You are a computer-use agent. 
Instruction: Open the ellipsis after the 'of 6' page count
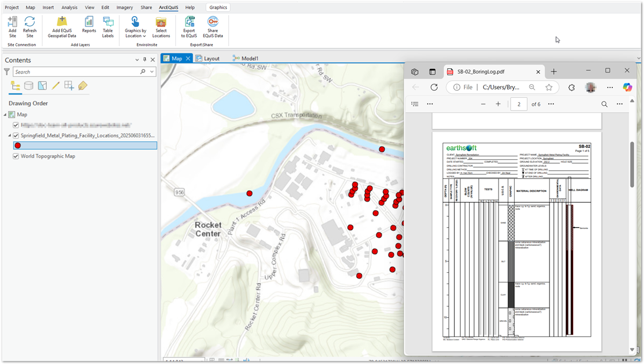[551, 104]
